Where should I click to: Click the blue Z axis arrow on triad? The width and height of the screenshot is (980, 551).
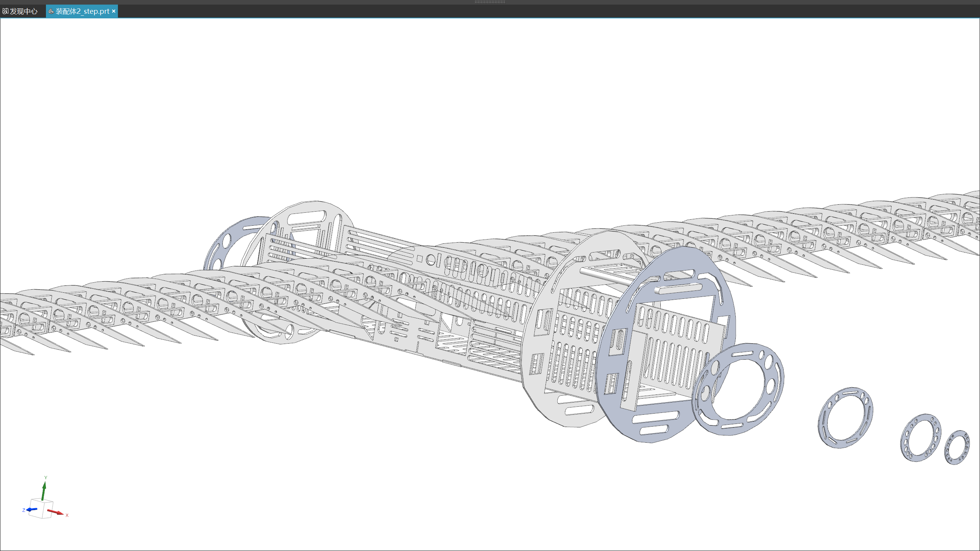pyautogui.click(x=32, y=509)
